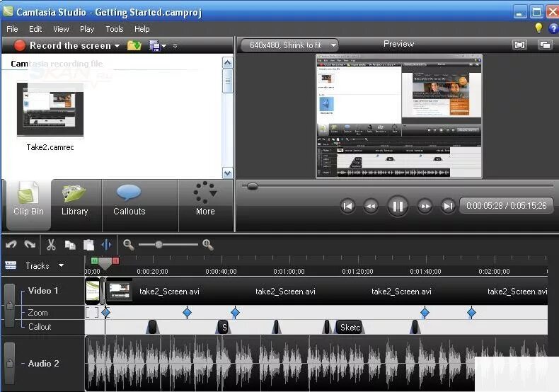Screen dimensions: 559x392
Task: Click the zoom out magnifier icon
Action: click(128, 244)
